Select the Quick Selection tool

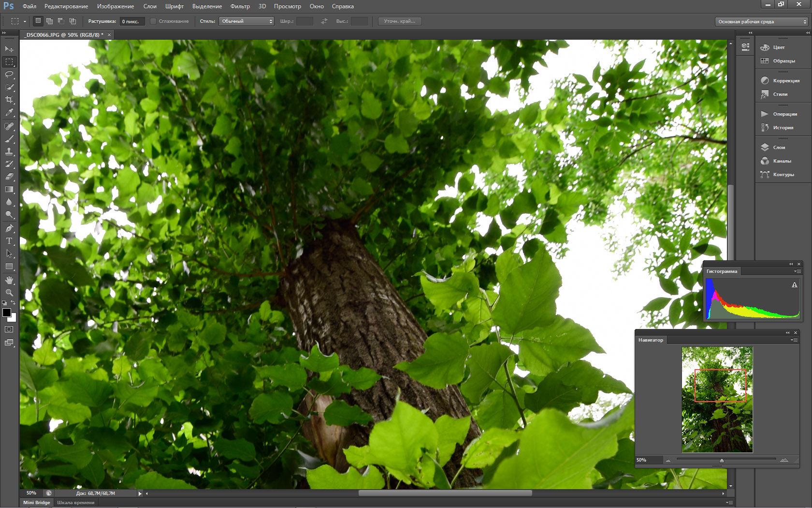click(9, 87)
